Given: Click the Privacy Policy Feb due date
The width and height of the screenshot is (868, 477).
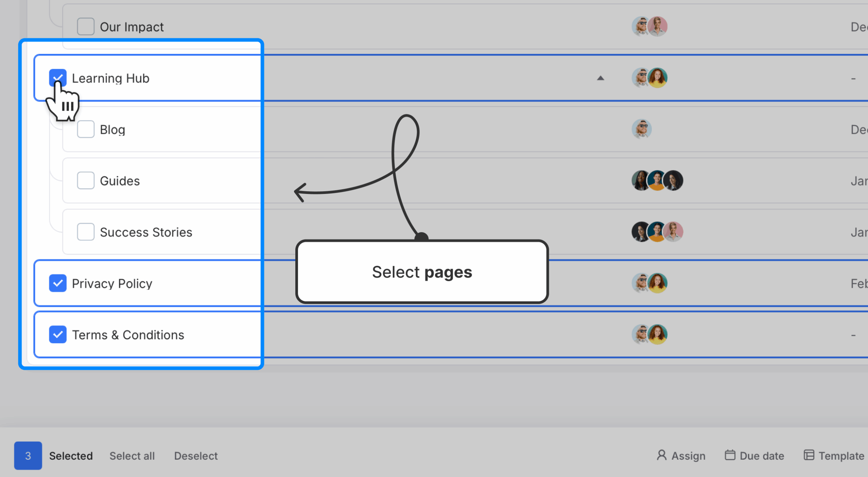Looking at the screenshot, I should (x=859, y=284).
